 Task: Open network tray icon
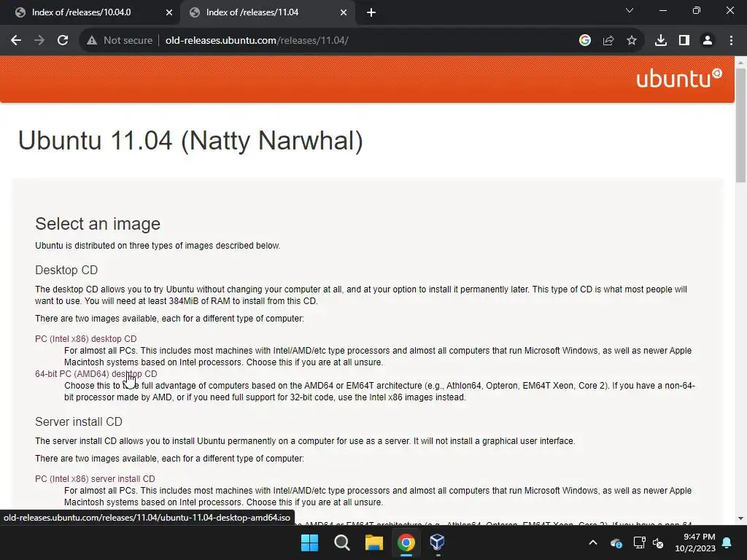tap(639, 542)
